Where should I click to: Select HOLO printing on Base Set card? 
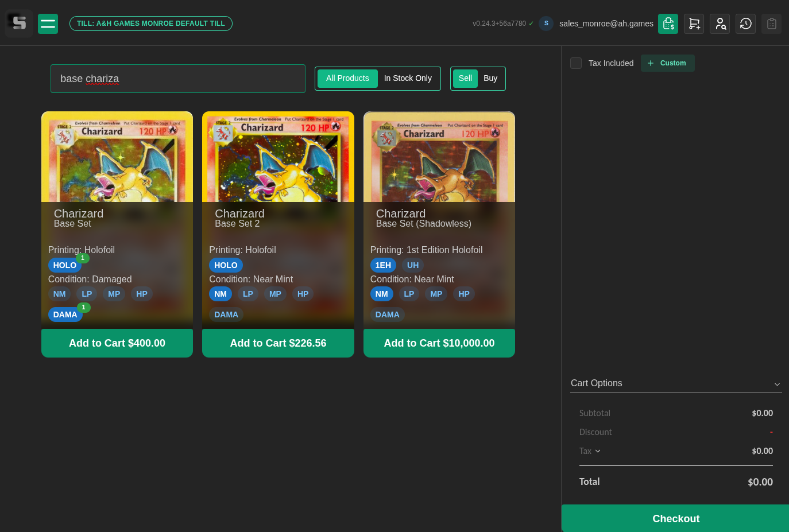pyautogui.click(x=65, y=265)
